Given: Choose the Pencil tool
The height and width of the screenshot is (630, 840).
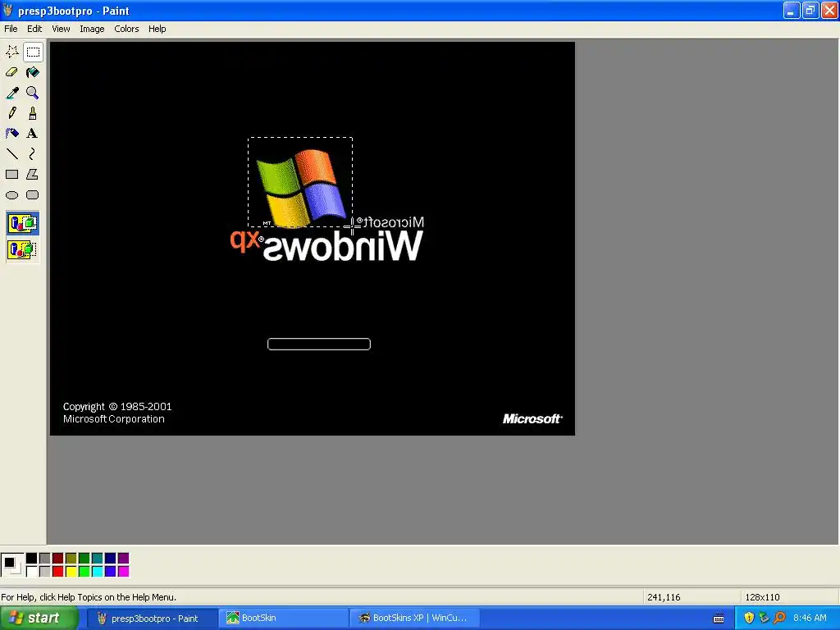Looking at the screenshot, I should click(x=11, y=113).
